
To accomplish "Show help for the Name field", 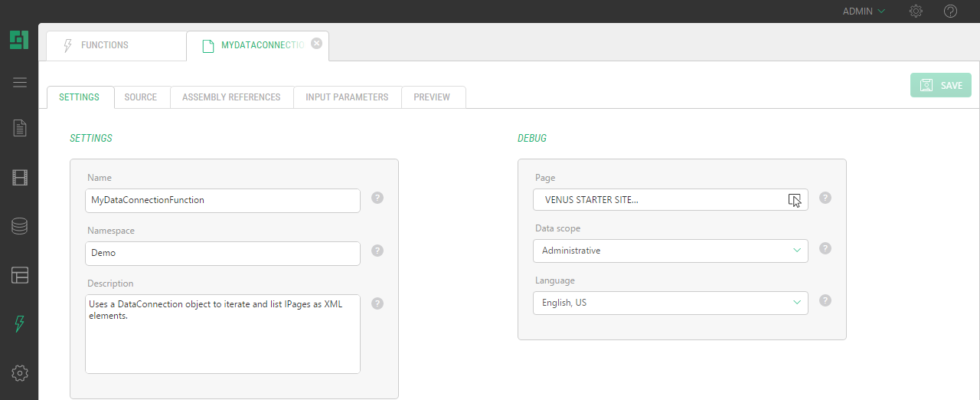I will (377, 198).
